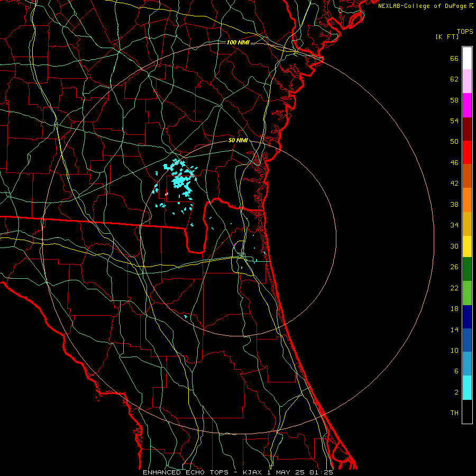Click the TOPS legend title
Screen dimensions: 476x476
(x=465, y=32)
